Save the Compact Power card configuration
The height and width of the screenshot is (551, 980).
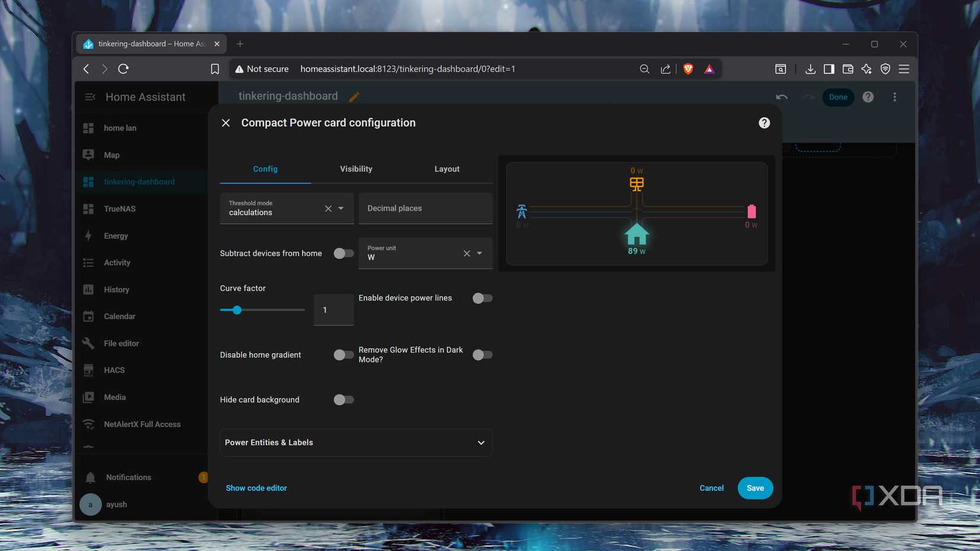point(755,487)
